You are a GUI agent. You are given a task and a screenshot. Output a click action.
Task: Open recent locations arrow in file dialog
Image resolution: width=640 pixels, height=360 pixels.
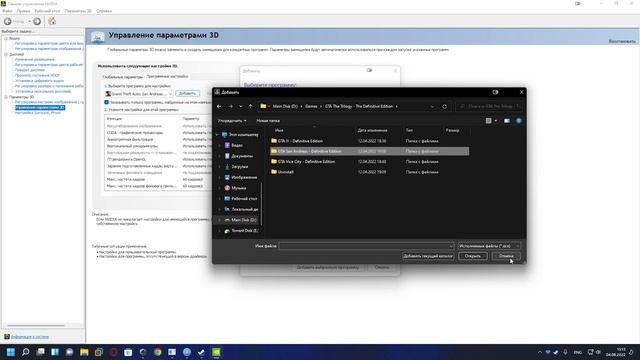[240, 107]
